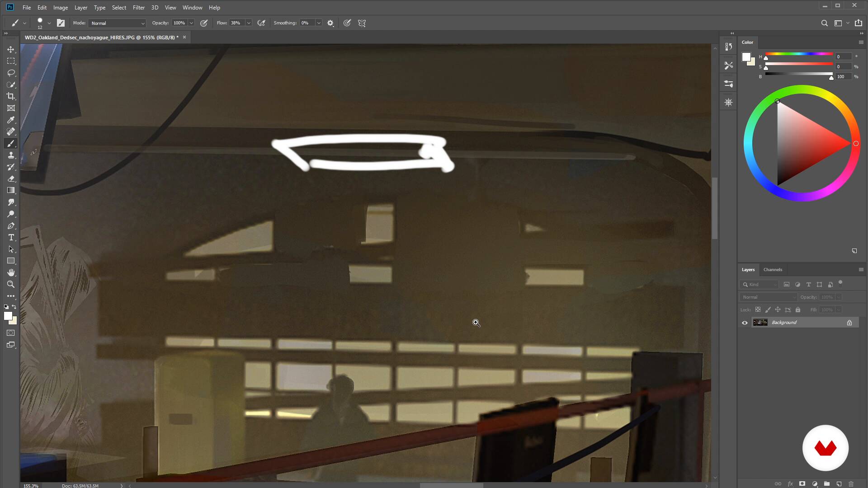Create new adjustment layer

coord(815,483)
